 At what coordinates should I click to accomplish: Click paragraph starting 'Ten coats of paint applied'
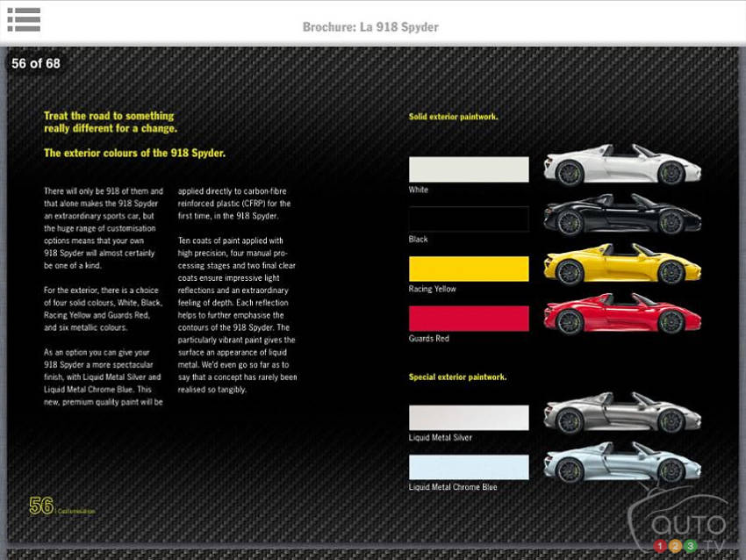238,315
